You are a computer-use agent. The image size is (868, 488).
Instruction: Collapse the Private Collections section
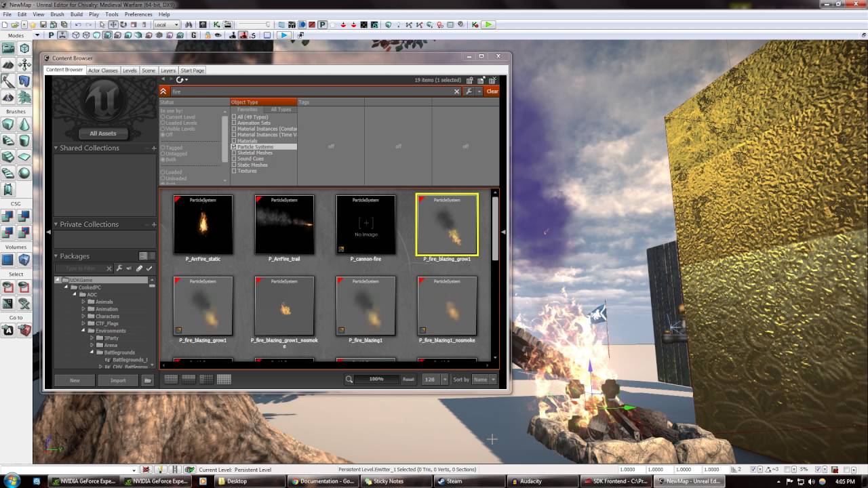[x=56, y=224]
